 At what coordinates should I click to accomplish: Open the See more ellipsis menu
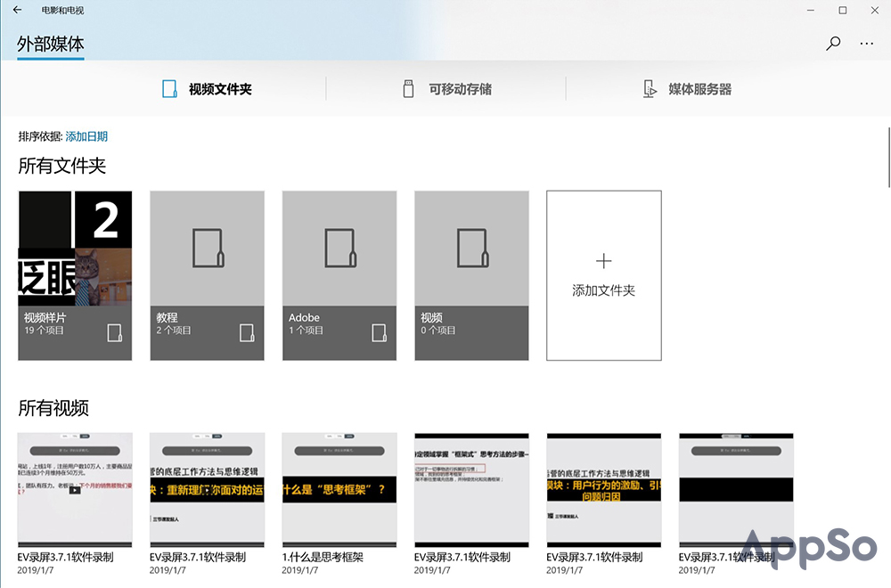click(866, 43)
